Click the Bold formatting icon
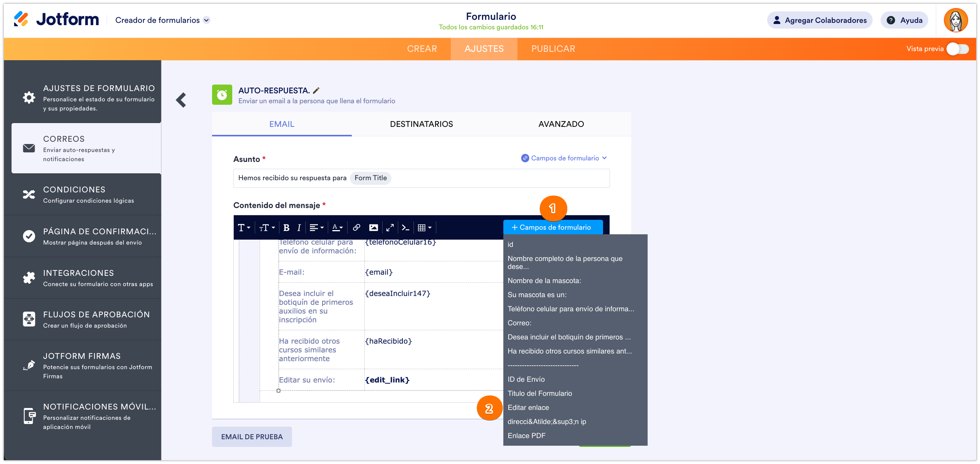The height and width of the screenshot is (464, 980). pos(286,227)
